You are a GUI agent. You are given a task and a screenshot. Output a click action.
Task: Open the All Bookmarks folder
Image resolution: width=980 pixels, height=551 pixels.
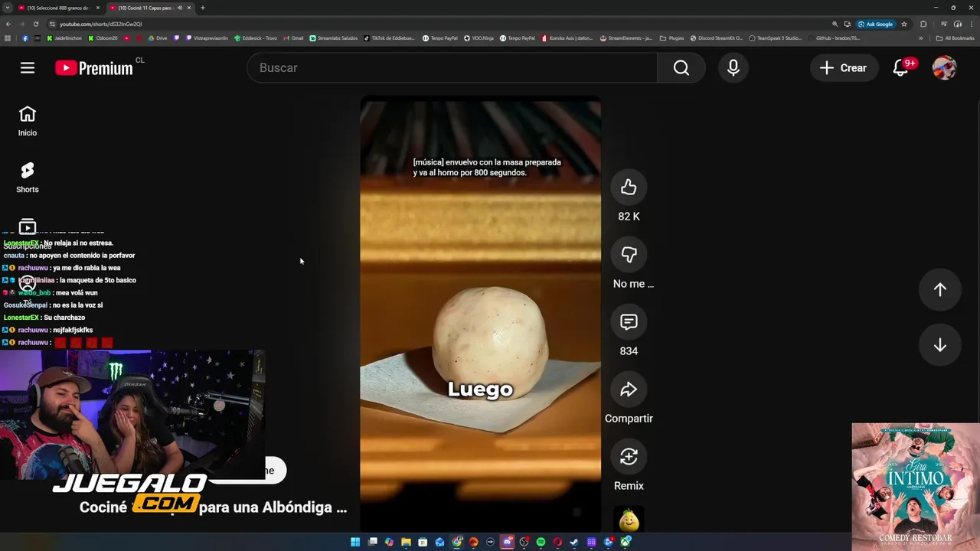tap(955, 38)
